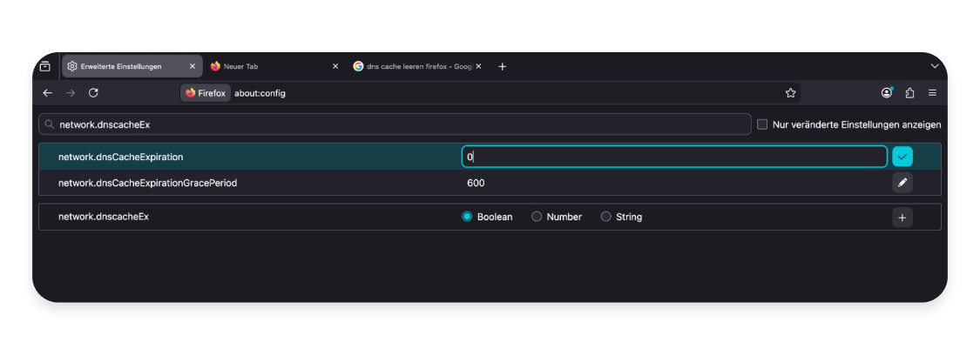The height and width of the screenshot is (355, 980).
Task: Click the pencil icon for dnsCacheExpirationGracePeriod
Action: (902, 183)
